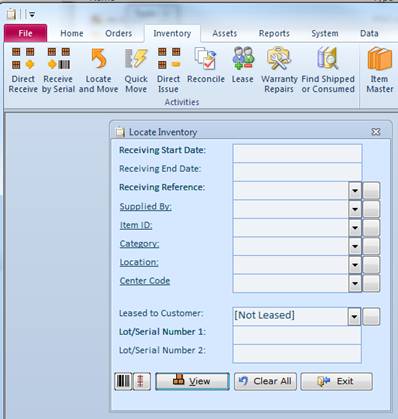
Task: Click the barcode scan icon button
Action: point(123,381)
